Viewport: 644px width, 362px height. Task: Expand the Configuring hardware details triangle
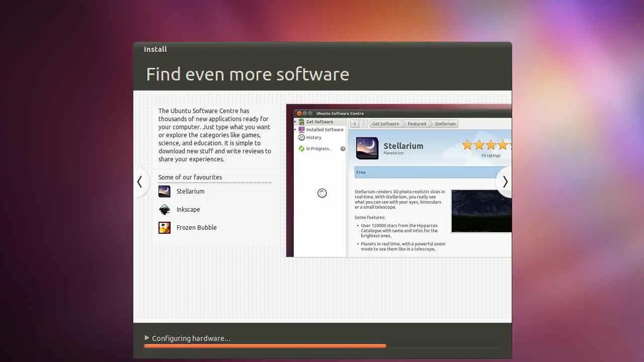point(146,338)
